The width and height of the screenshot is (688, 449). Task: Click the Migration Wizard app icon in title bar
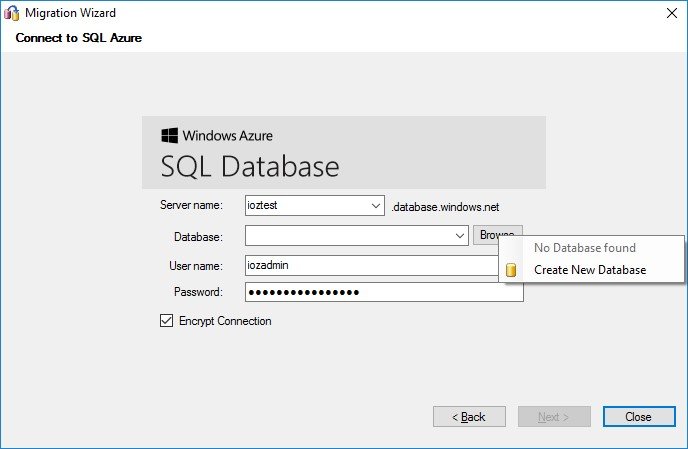point(12,13)
